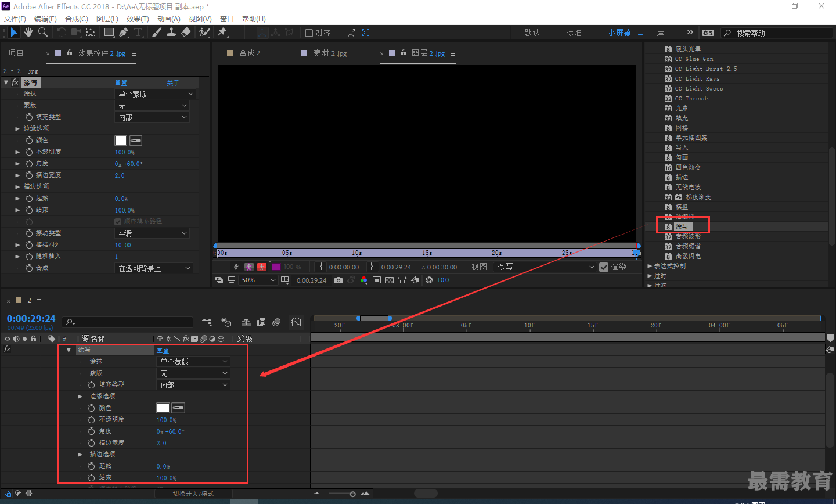Toggle the 渲染 render checkbox
836x504 pixels.
click(x=604, y=267)
